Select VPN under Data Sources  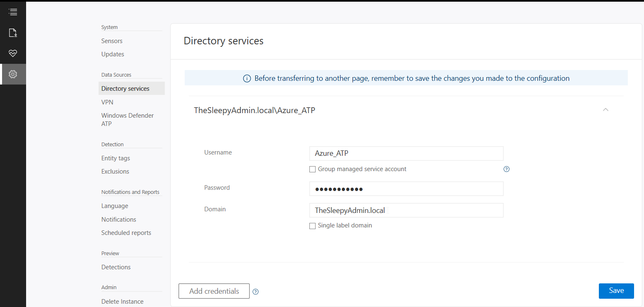tap(107, 102)
